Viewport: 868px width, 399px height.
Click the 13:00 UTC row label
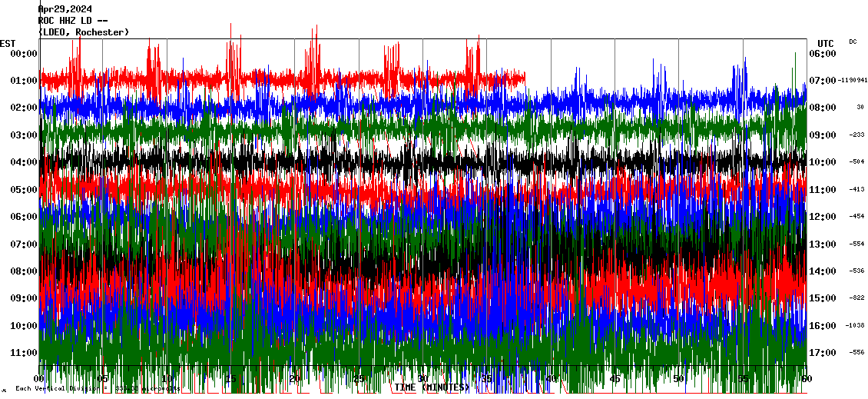pos(823,244)
